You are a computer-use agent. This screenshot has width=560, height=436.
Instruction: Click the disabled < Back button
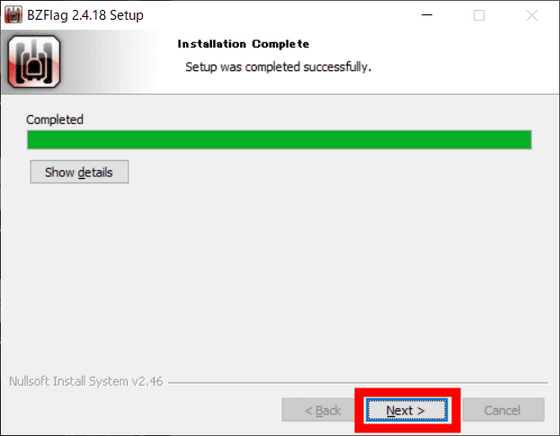323,410
